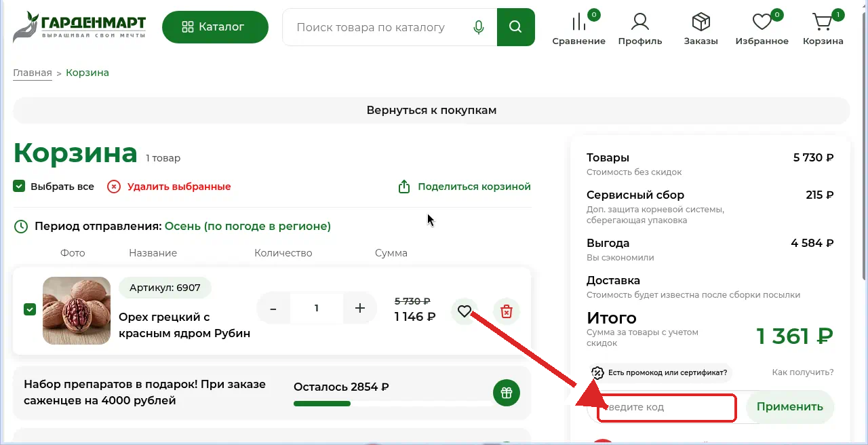This screenshot has width=868, height=445.
Task: Toggle Выбрать все checkbox
Action: 19,187
